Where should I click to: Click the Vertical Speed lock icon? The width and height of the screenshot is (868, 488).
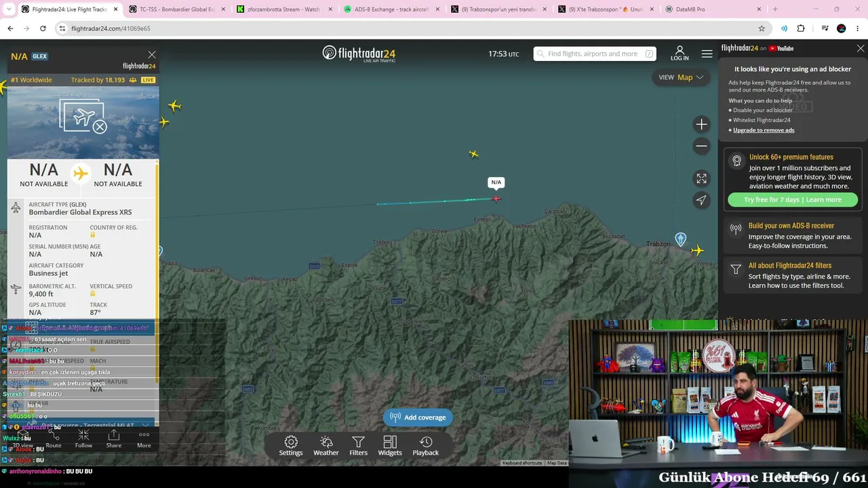coord(93,293)
